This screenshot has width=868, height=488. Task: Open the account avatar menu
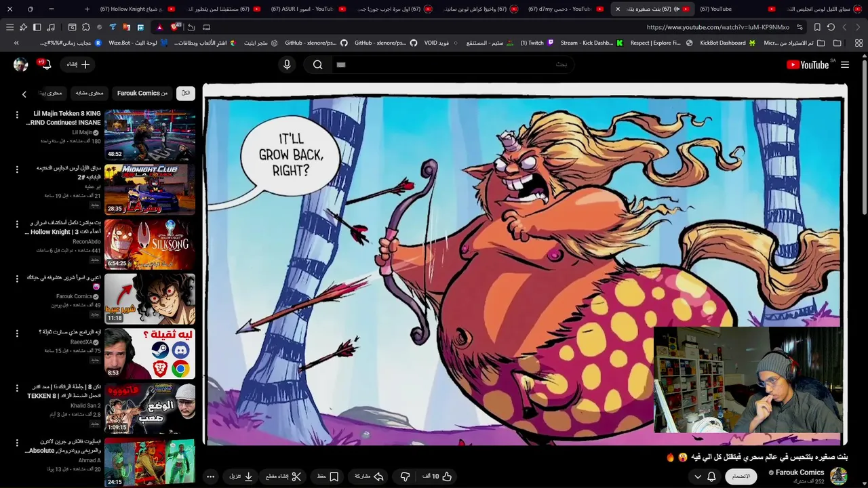(21, 64)
